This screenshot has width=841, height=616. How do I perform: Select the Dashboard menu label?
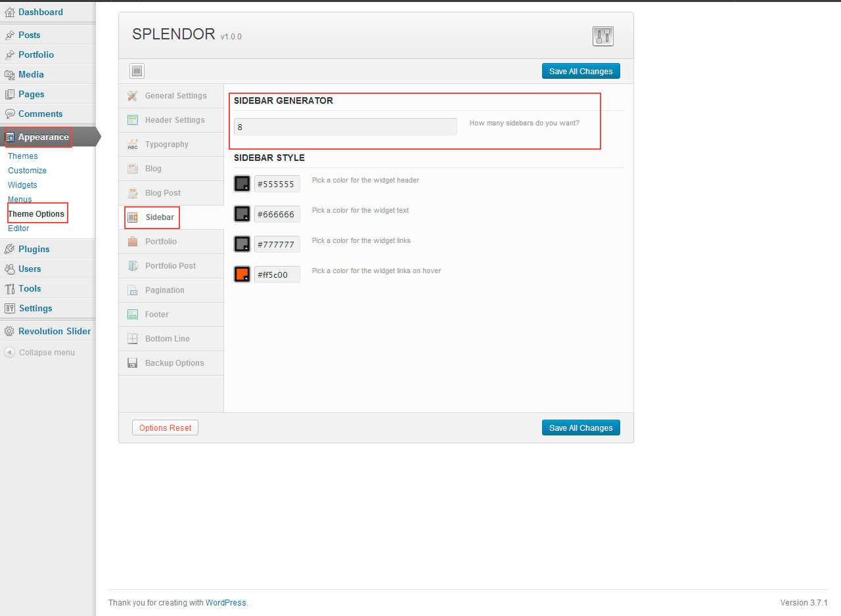(41, 12)
